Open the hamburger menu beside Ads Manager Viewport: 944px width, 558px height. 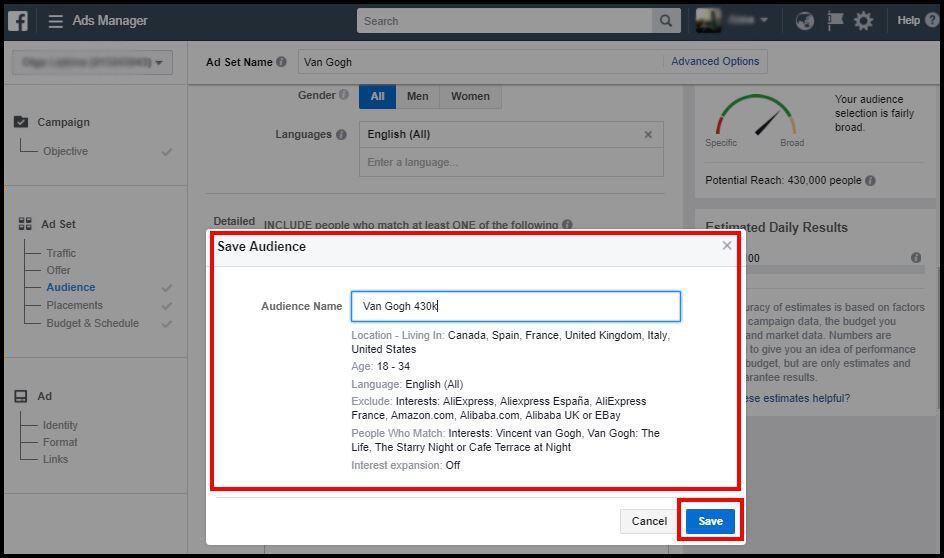[x=55, y=21]
